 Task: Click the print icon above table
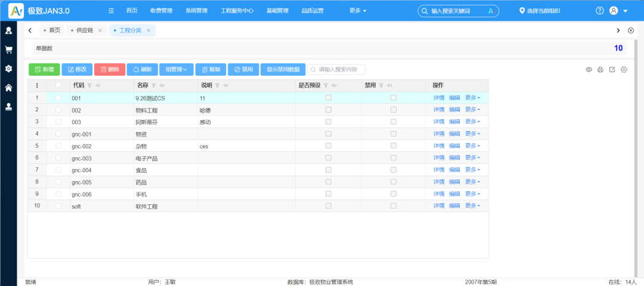click(600, 70)
